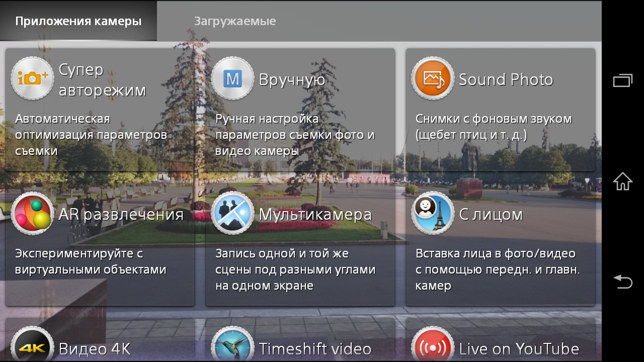Switch to the Приложения камеры tab
Viewport: 644px width, 362px height.
click(78, 21)
